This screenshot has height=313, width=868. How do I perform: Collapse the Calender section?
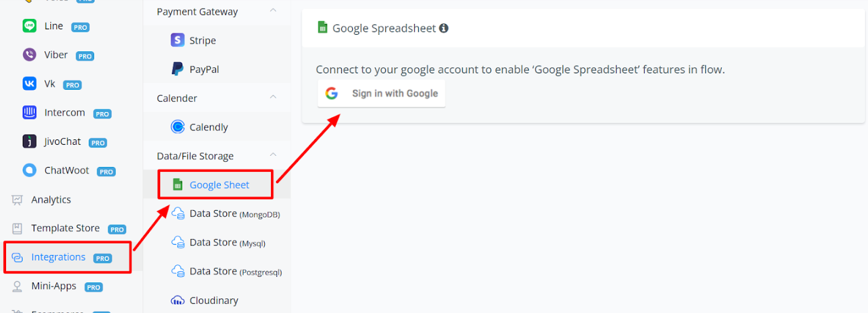pos(273,98)
